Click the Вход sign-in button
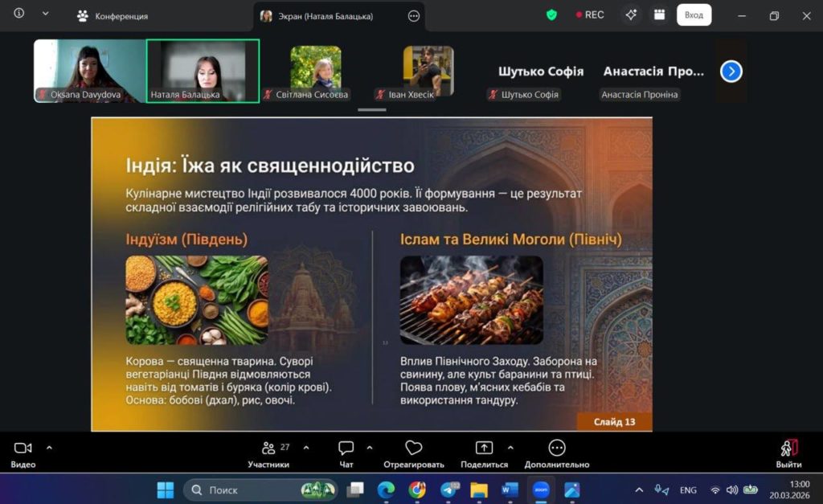The width and height of the screenshot is (823, 504). click(694, 14)
